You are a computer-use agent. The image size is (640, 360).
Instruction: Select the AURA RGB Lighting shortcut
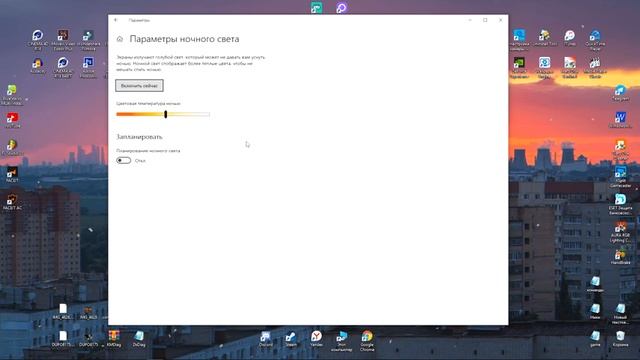coord(620,232)
